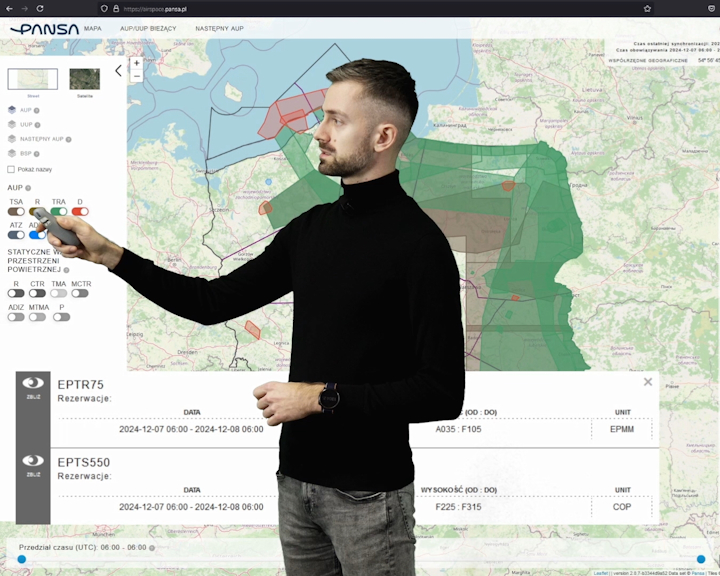Close the reservations details panel
The image size is (720, 576).
(x=648, y=382)
